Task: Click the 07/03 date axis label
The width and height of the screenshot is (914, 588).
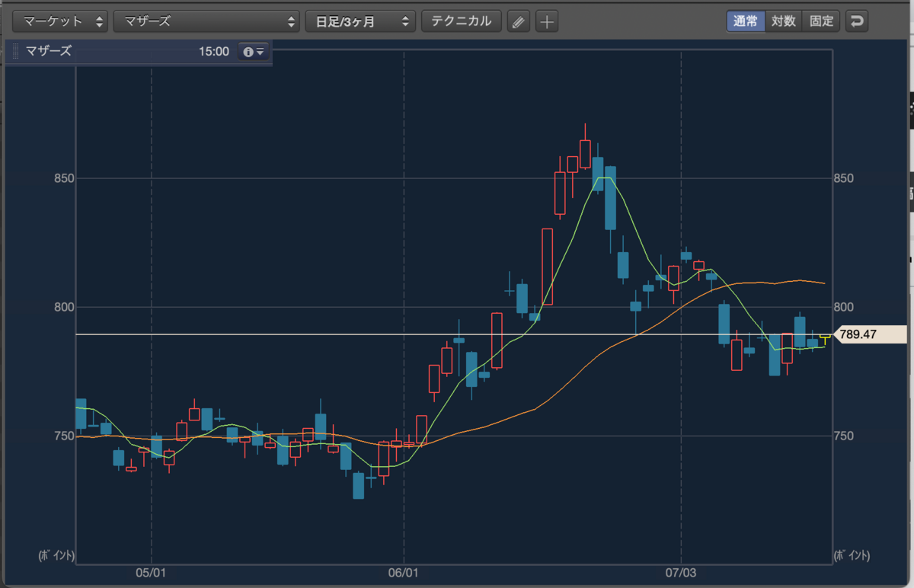Action: point(680,571)
